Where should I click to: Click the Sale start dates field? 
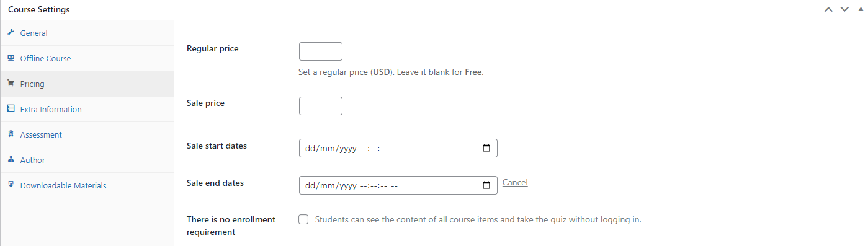tap(398, 149)
